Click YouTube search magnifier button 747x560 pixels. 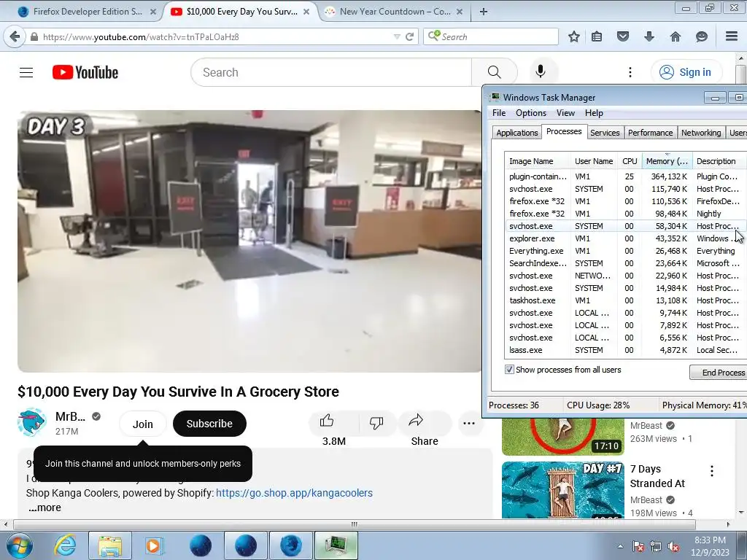pyautogui.click(x=494, y=72)
